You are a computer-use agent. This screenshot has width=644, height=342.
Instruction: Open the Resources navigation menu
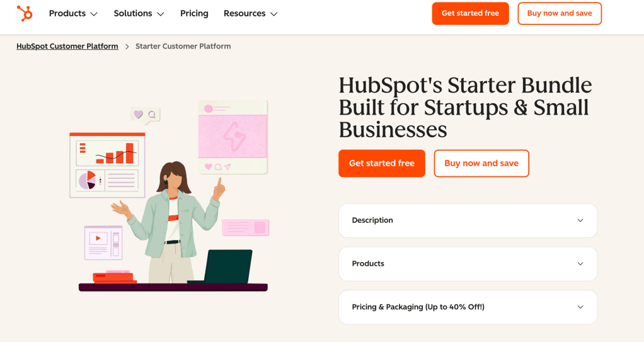point(244,13)
